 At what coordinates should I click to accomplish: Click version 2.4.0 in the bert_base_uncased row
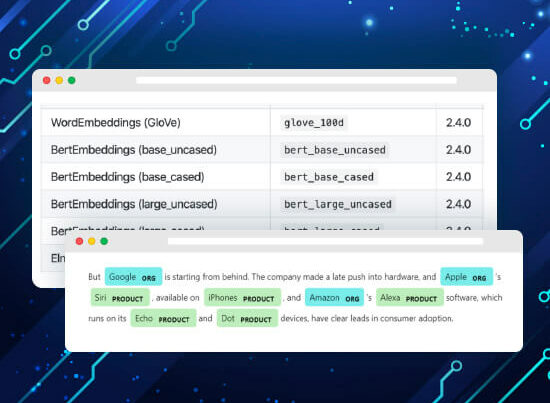[x=458, y=150]
